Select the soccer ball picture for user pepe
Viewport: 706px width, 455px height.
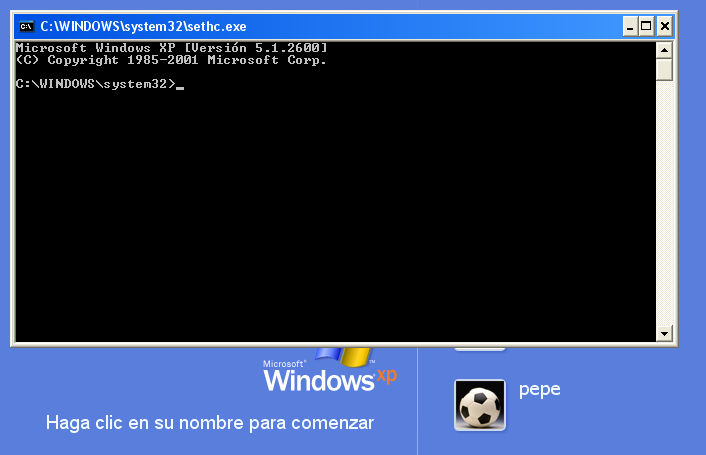(x=480, y=405)
